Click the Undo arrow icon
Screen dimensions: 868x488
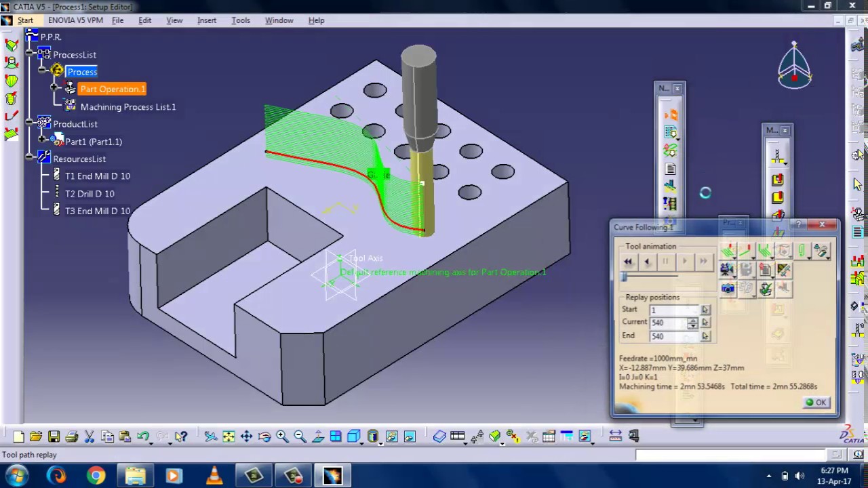pyautogui.click(x=143, y=436)
